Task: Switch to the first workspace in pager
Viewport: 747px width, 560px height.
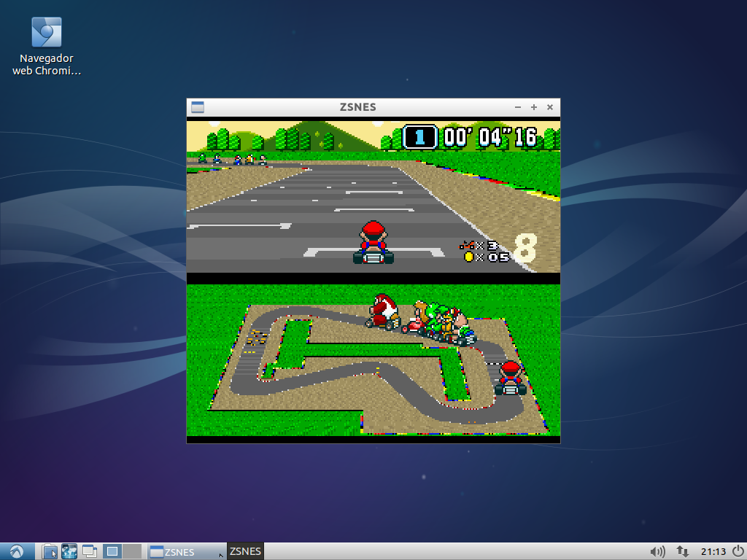Action: point(112,551)
